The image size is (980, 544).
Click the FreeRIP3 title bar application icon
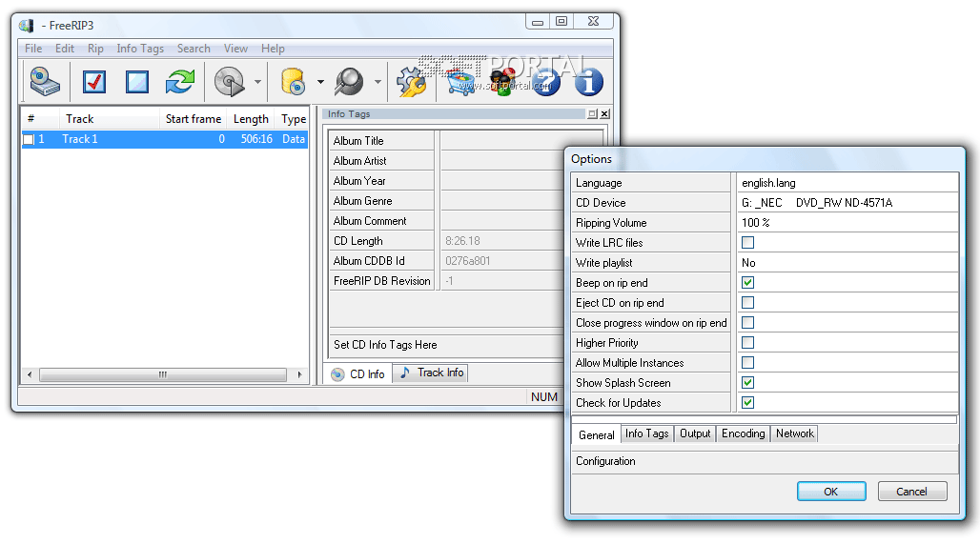[27, 26]
